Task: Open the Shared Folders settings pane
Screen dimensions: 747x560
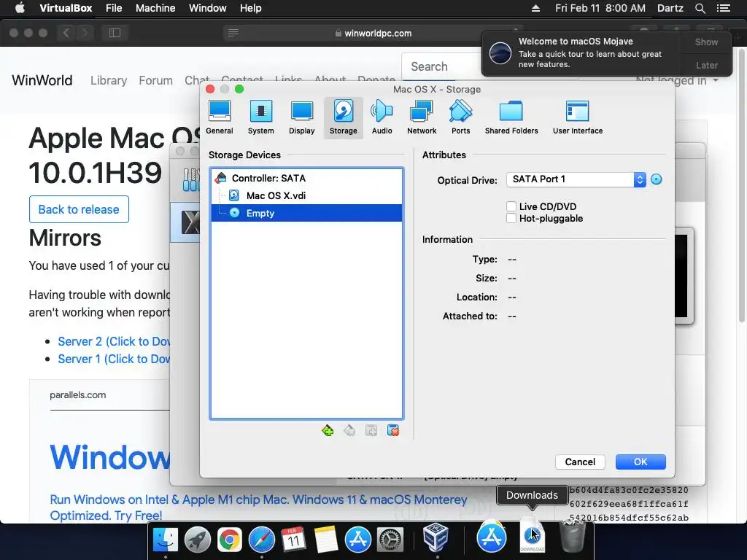Action: pos(511,117)
